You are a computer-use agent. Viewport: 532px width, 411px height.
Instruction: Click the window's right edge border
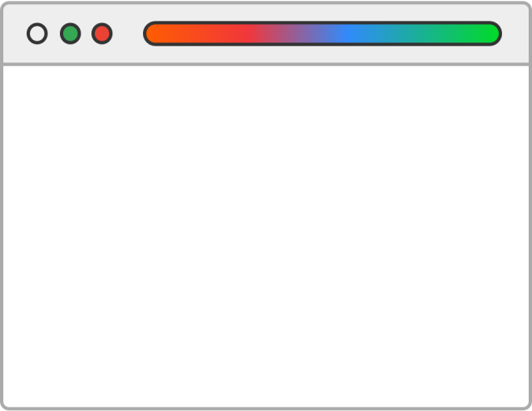pos(530,236)
